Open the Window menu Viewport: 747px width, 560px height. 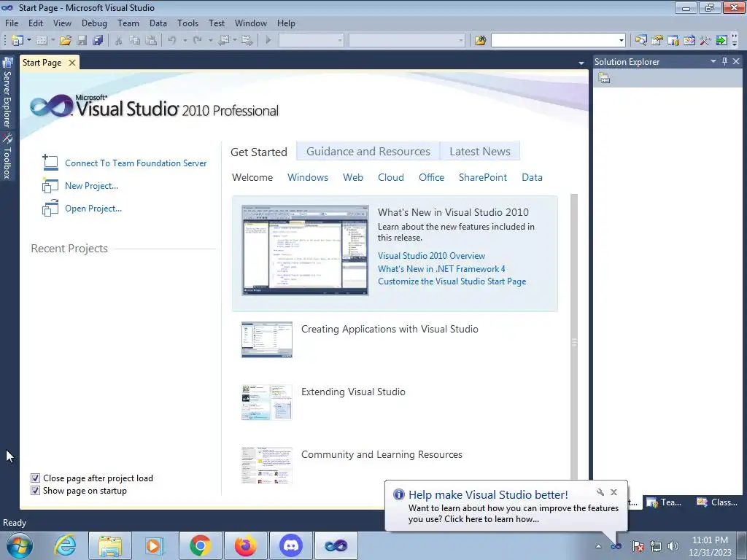251,23
